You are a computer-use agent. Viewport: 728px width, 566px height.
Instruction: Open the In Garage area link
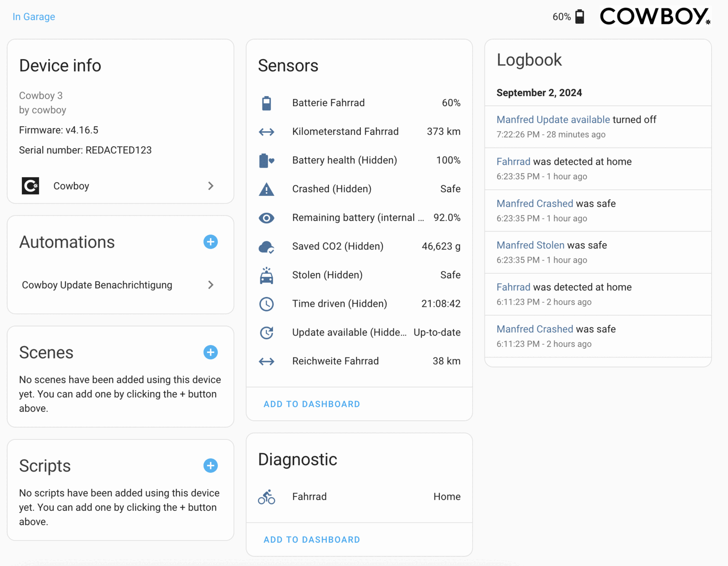click(34, 17)
